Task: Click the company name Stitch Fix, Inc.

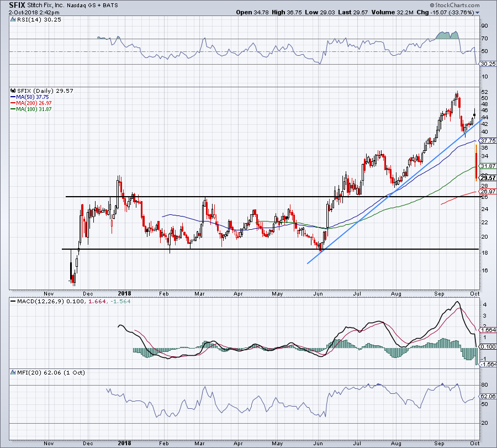Action: coord(45,6)
